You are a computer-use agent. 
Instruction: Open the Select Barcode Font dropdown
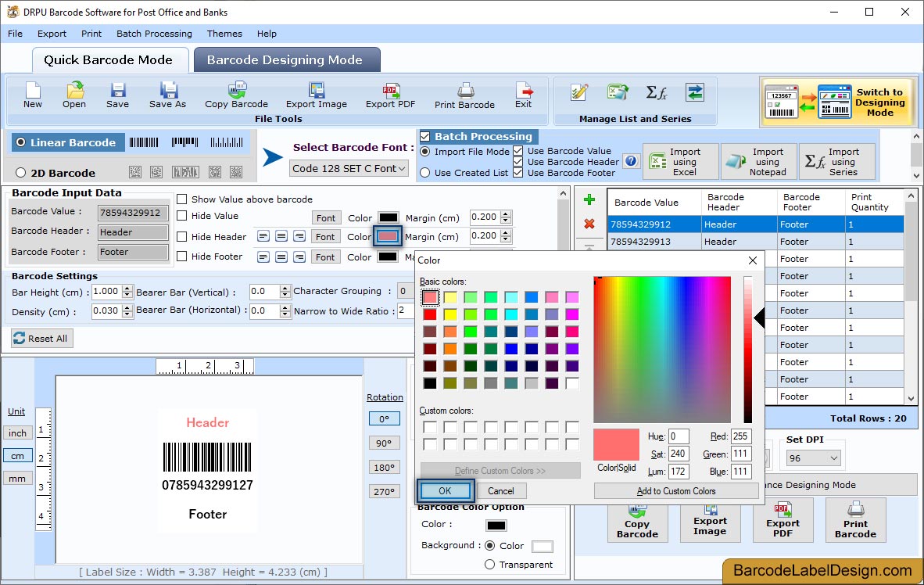coord(349,169)
